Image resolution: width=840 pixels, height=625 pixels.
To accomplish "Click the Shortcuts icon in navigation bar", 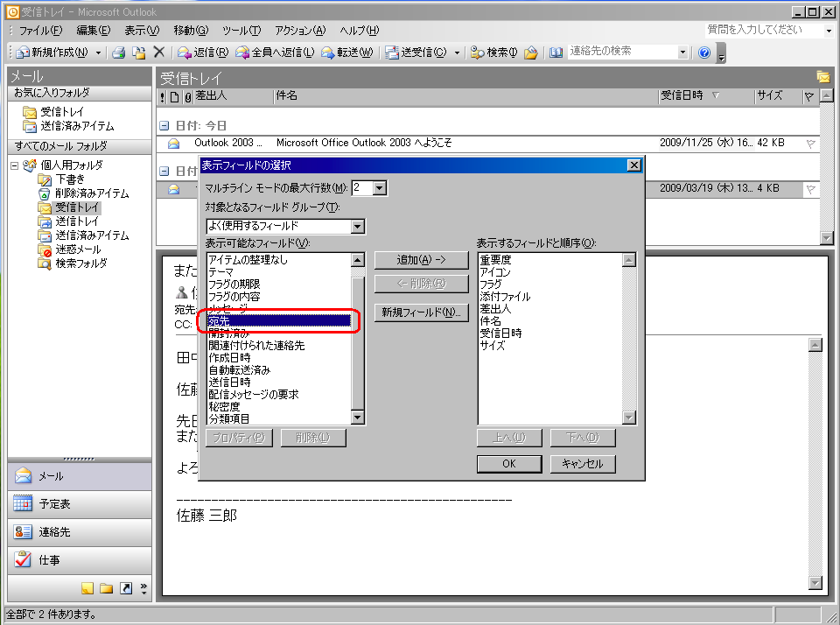I will coord(126,588).
